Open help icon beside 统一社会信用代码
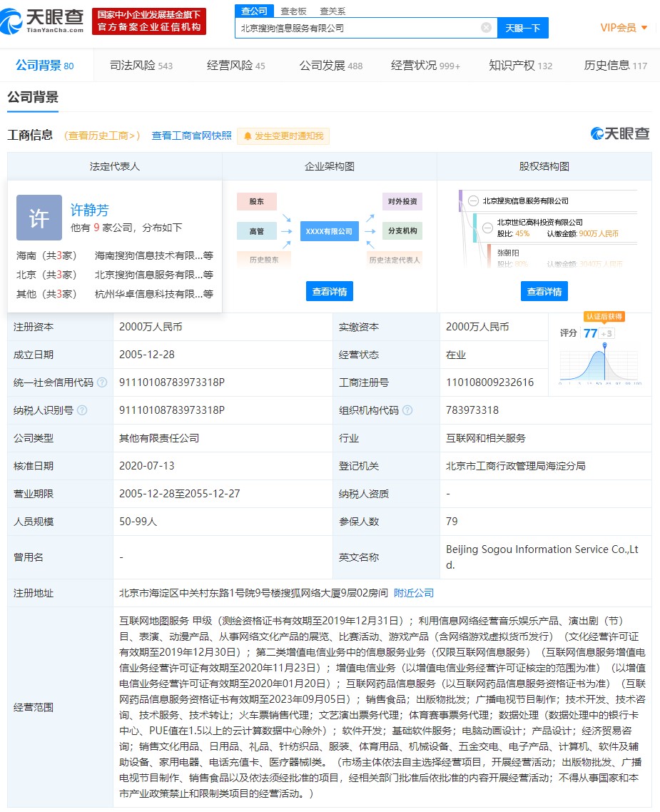Viewport: 660px width, 812px height. 102,382
